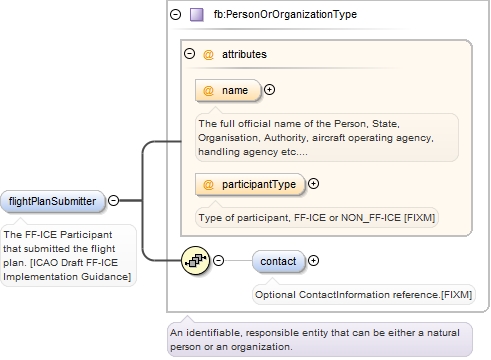491x360 pixels.
Task: Select the name attribute node
Action: click(x=228, y=90)
